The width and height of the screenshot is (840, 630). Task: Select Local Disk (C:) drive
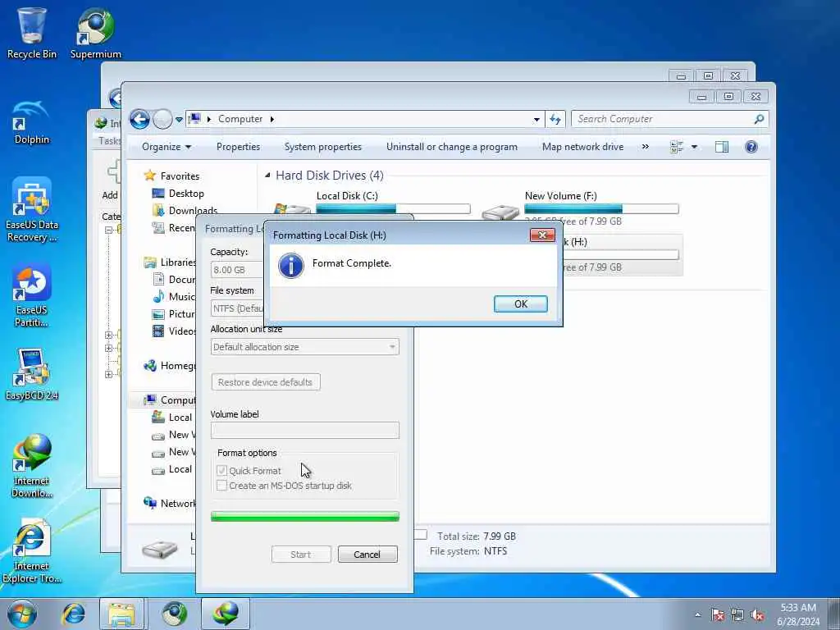(x=347, y=196)
